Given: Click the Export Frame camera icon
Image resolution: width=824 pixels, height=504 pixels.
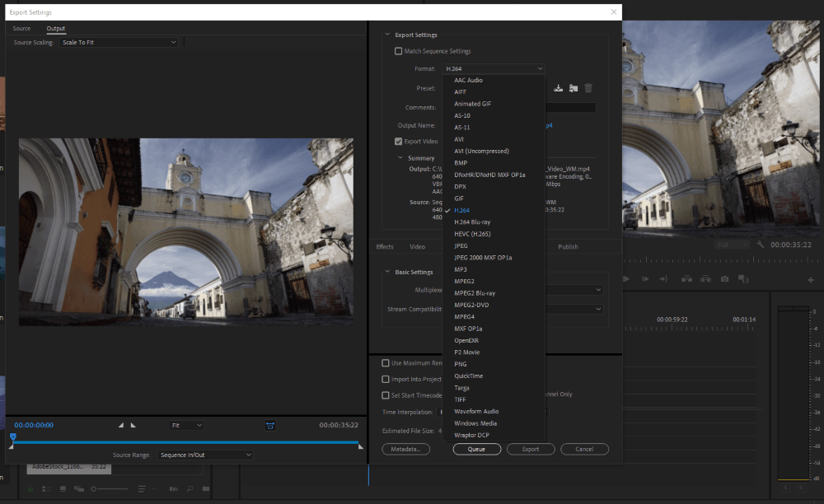Looking at the screenshot, I should click(x=724, y=279).
